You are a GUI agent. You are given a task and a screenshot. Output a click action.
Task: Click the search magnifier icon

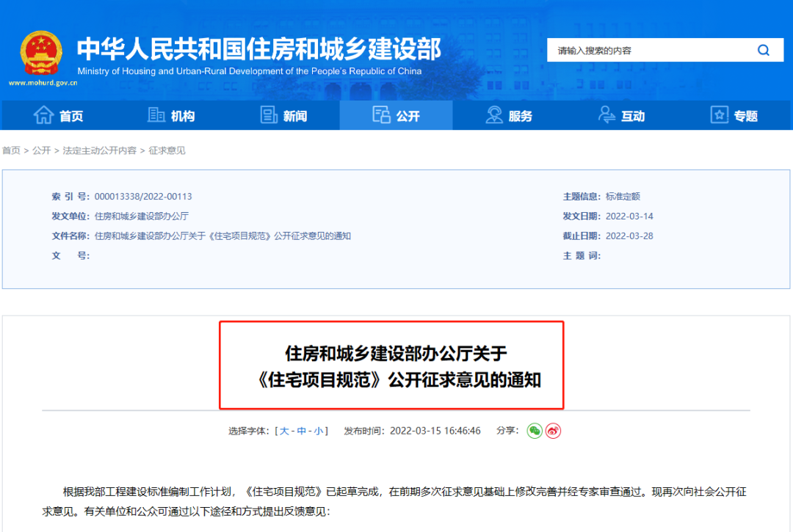pyautogui.click(x=763, y=50)
